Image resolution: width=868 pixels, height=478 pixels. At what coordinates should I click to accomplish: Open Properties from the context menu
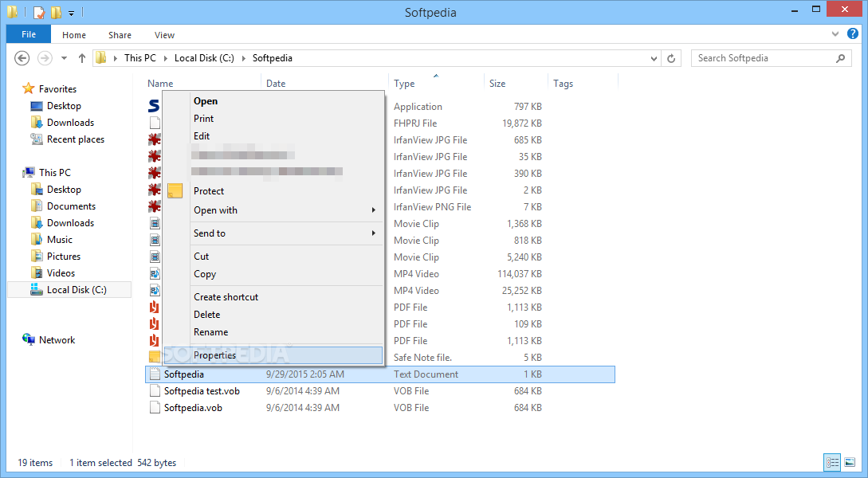(273, 355)
